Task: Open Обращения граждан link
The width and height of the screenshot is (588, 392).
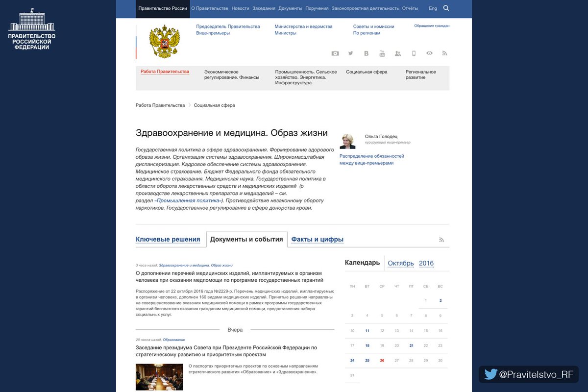Action: point(432,25)
